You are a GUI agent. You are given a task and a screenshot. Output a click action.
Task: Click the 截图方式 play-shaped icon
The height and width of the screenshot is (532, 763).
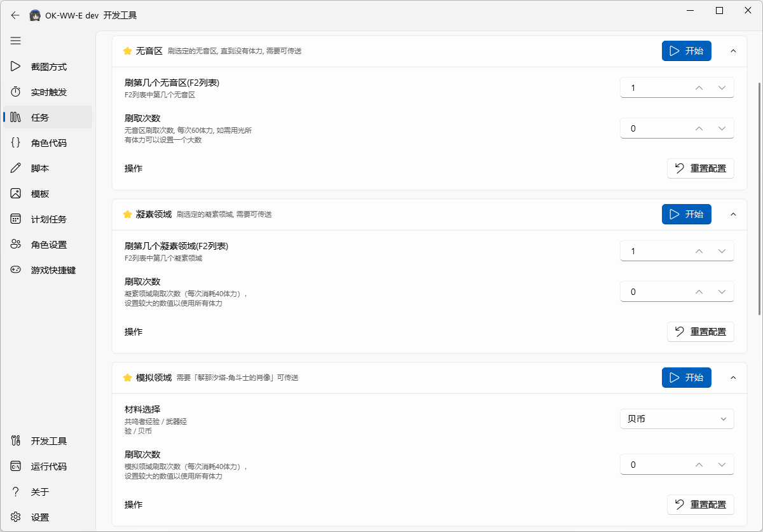pos(16,67)
